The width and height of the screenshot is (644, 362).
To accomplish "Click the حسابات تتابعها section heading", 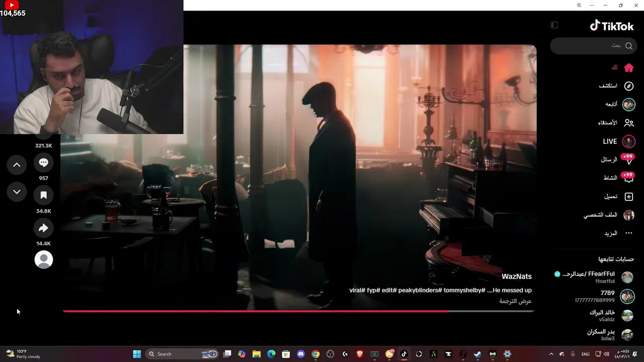I will pyautogui.click(x=616, y=259).
